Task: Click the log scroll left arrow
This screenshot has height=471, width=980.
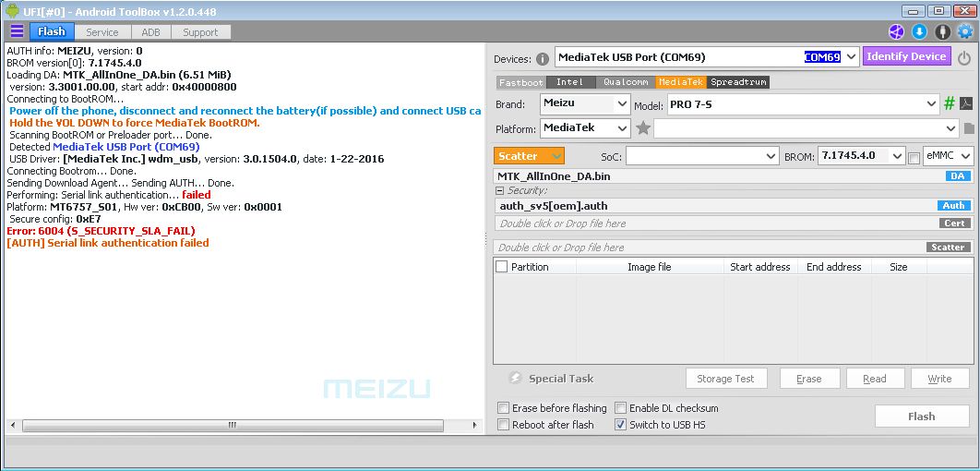Action: (x=13, y=426)
